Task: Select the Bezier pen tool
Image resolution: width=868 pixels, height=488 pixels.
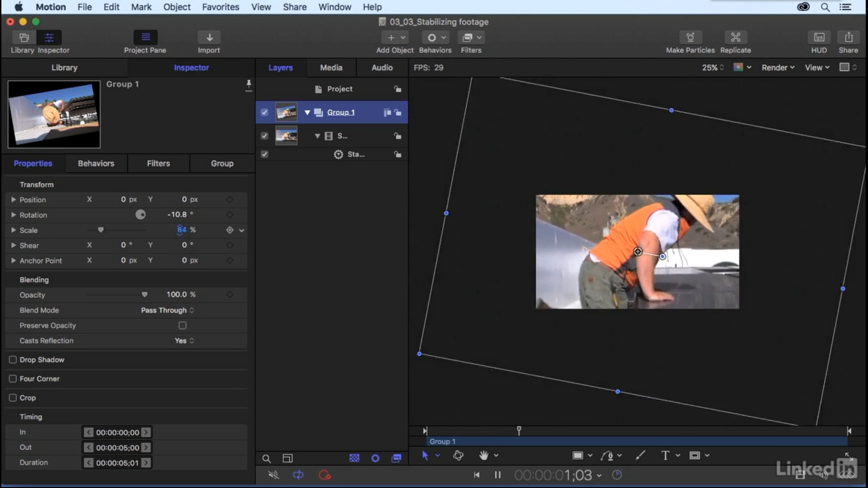Action: click(607, 455)
